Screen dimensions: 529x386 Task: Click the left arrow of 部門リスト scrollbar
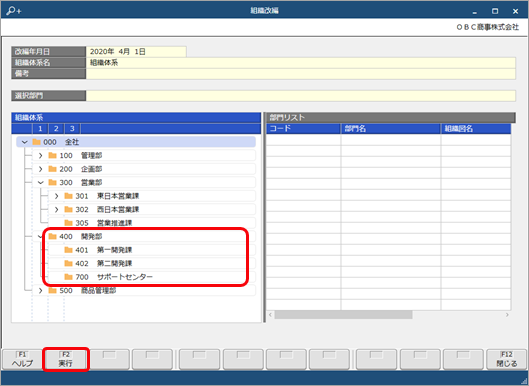(x=270, y=315)
